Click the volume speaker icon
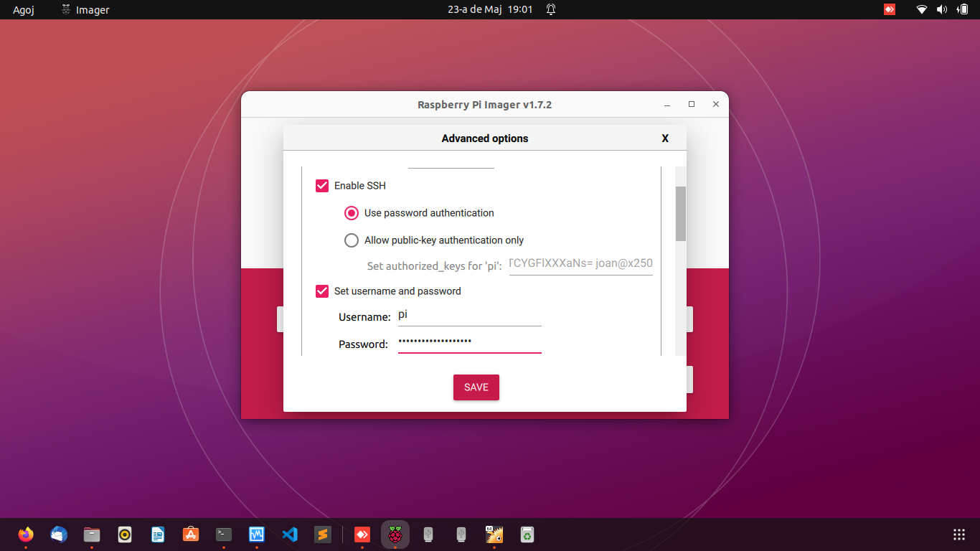980x551 pixels. [942, 9]
